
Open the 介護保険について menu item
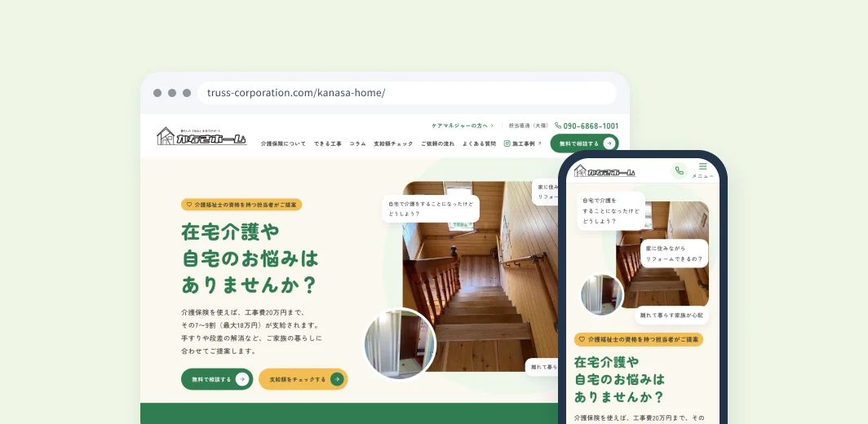click(283, 144)
